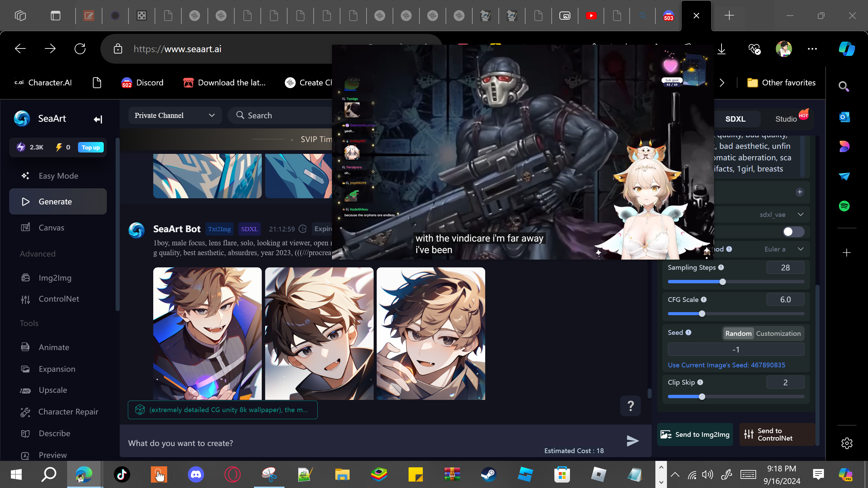Click the CFG Scale info icon
This screenshot has width=868, height=488.
point(704,300)
